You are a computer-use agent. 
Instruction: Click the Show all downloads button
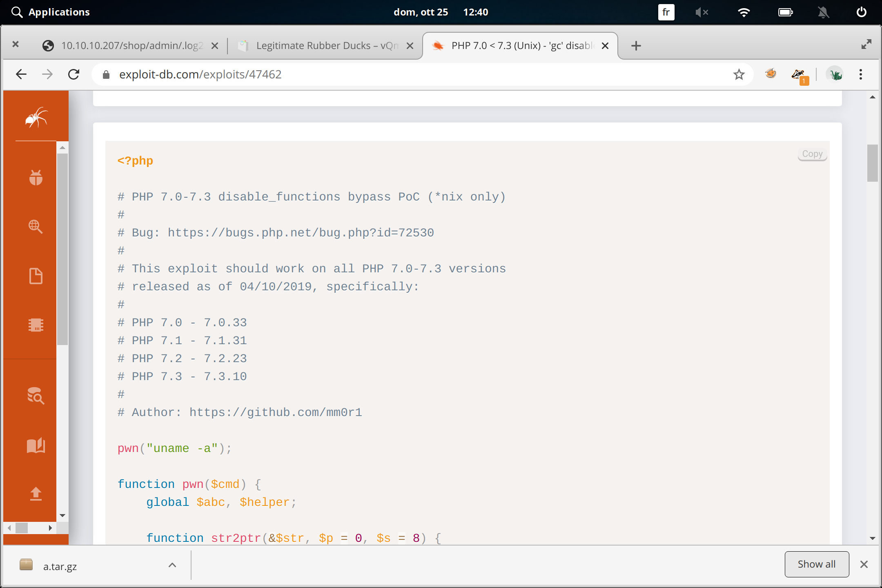[816, 564]
